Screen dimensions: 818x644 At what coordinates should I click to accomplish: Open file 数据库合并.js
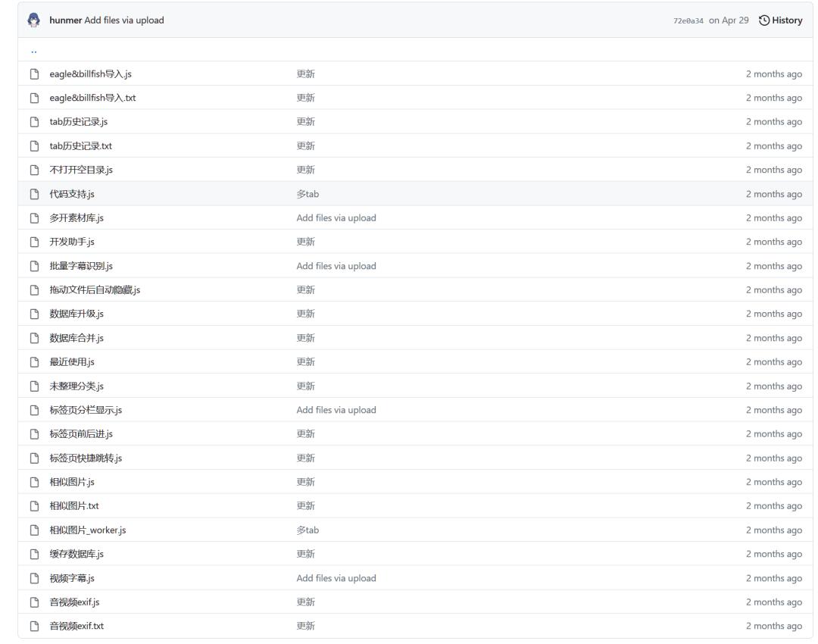coord(76,338)
